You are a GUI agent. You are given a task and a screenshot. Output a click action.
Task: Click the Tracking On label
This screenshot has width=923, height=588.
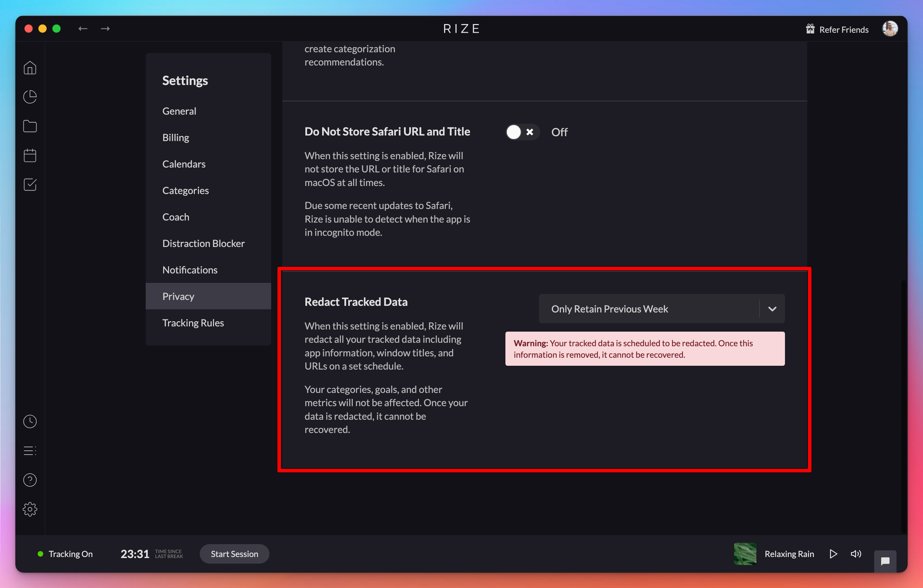tap(70, 554)
